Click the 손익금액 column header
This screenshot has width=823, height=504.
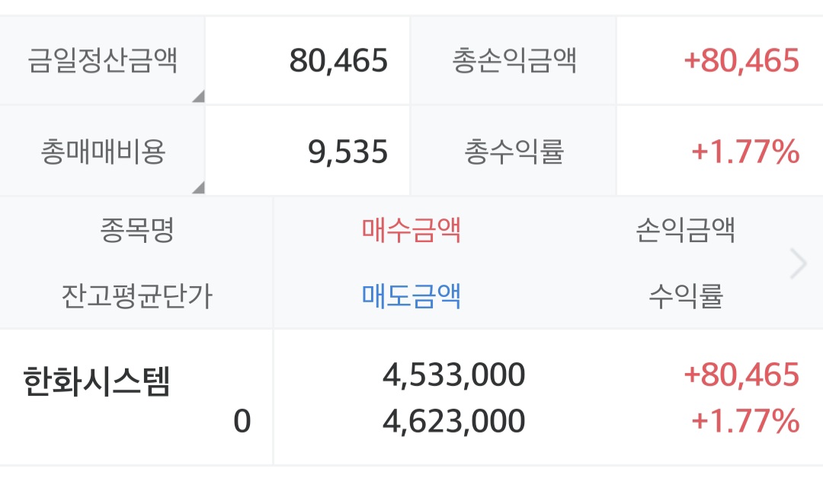[x=686, y=230]
